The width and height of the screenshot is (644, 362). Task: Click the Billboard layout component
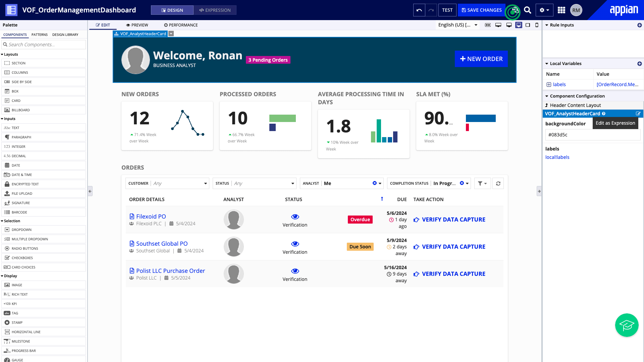click(x=44, y=110)
